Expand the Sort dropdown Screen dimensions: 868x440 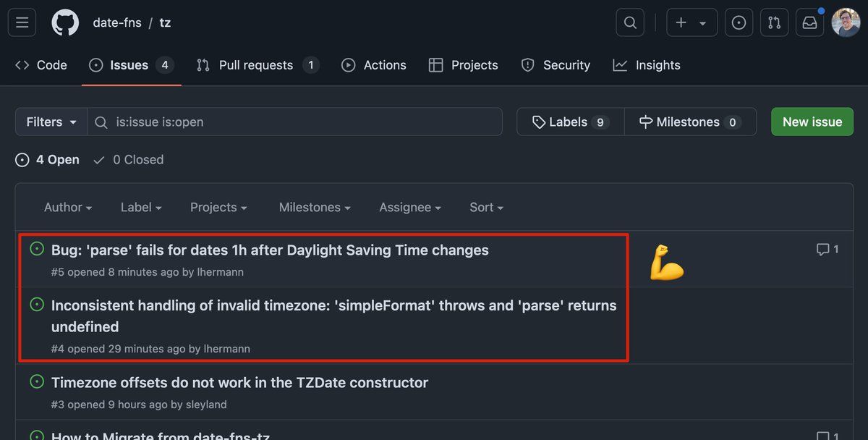(x=486, y=208)
